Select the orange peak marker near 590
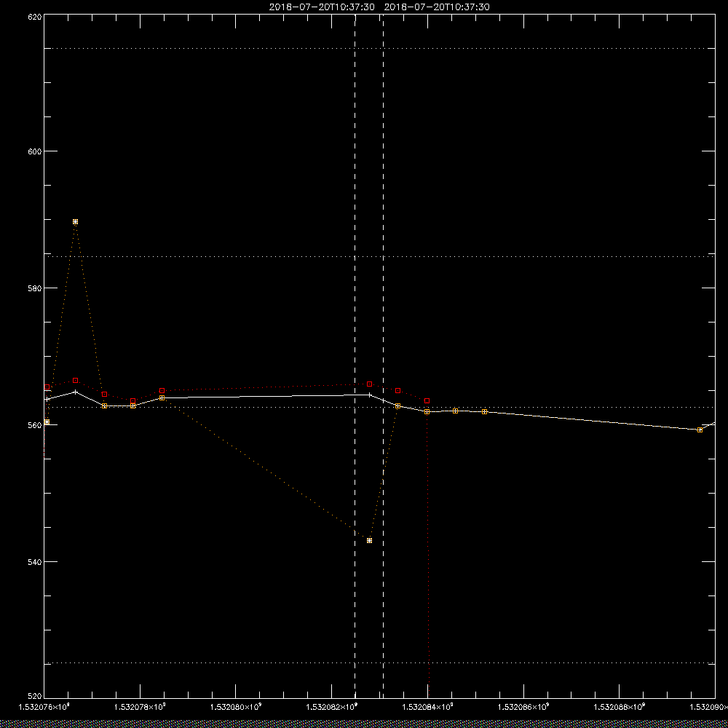The image size is (728, 728). point(75,222)
